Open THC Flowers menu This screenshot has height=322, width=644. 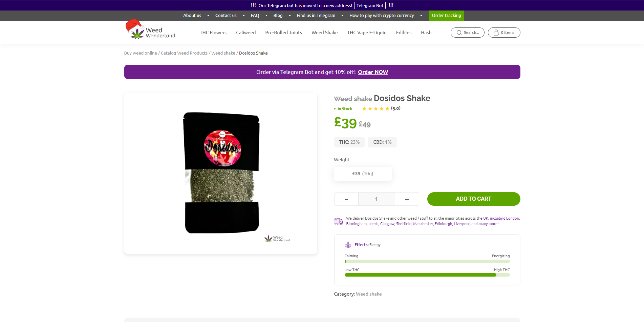pyautogui.click(x=213, y=33)
